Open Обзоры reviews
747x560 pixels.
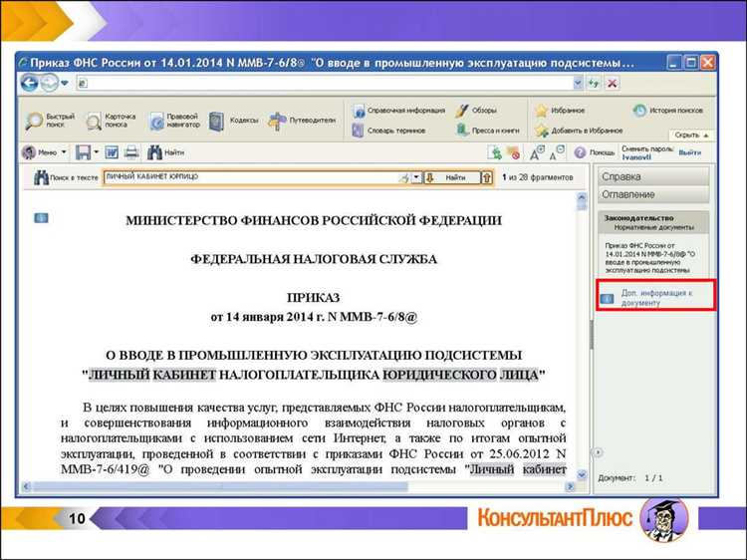[476, 110]
